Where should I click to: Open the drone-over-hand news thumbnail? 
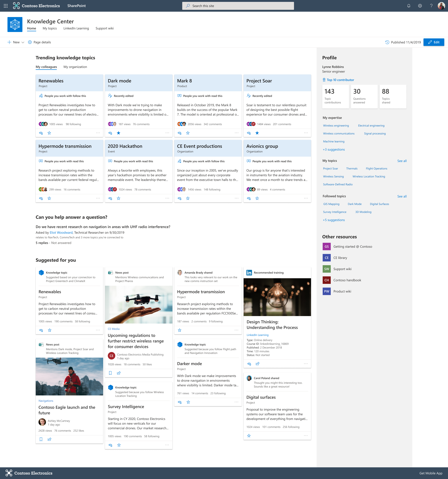click(138, 305)
